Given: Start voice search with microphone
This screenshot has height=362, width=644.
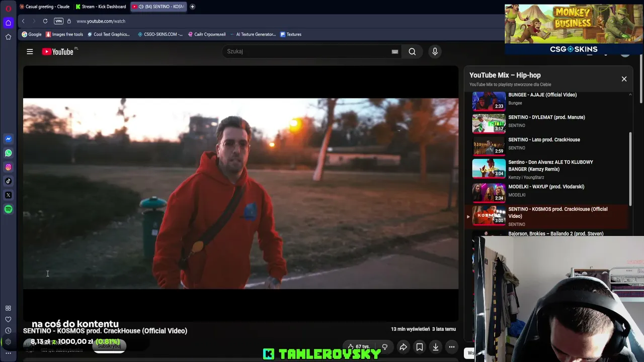Looking at the screenshot, I should click(x=435, y=51).
